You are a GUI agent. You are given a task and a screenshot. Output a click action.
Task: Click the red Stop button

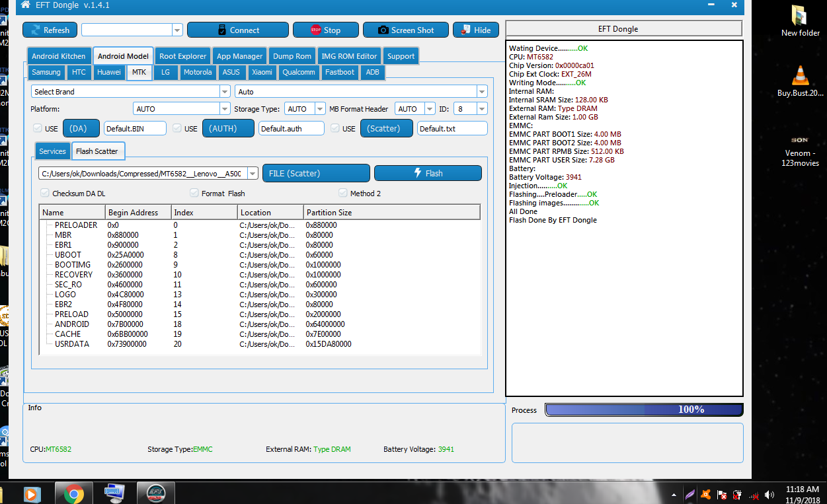326,30
